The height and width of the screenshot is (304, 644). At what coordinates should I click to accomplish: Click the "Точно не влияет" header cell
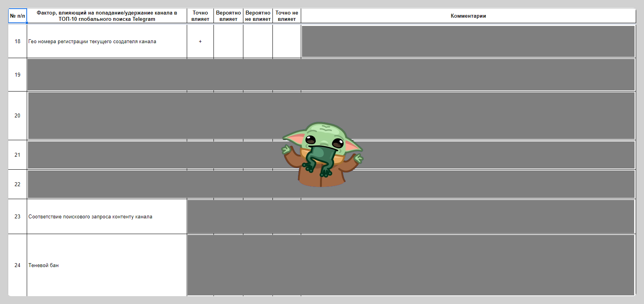click(x=287, y=16)
